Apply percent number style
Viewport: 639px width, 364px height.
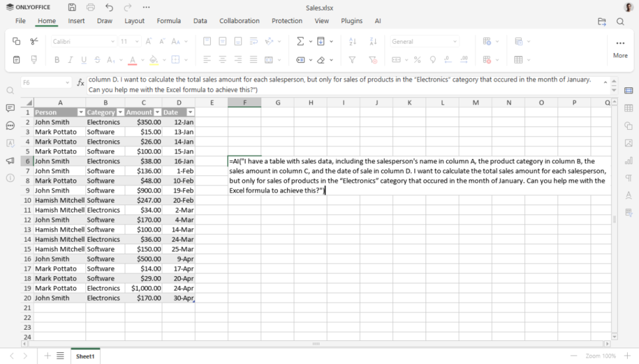(x=417, y=59)
